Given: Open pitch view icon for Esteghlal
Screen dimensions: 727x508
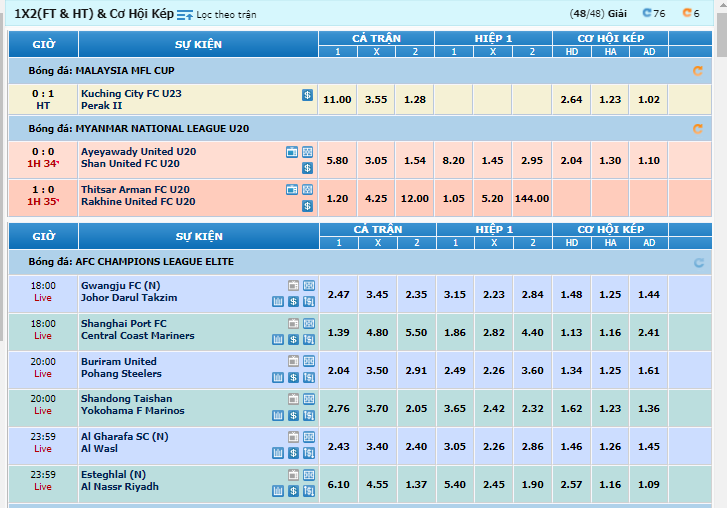Looking at the screenshot, I should tap(309, 475).
